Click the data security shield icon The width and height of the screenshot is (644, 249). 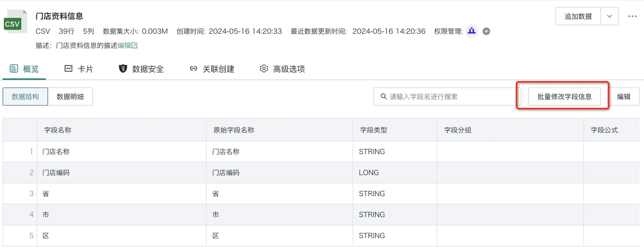(123, 69)
